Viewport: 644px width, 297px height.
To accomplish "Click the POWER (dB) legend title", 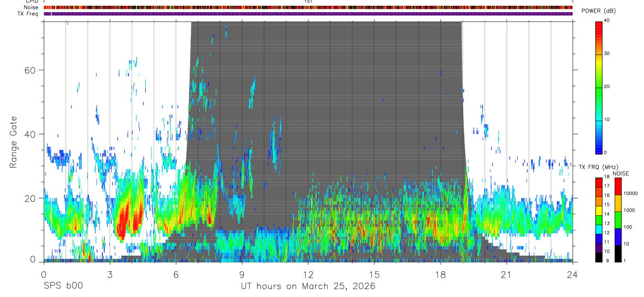I will [x=598, y=12].
